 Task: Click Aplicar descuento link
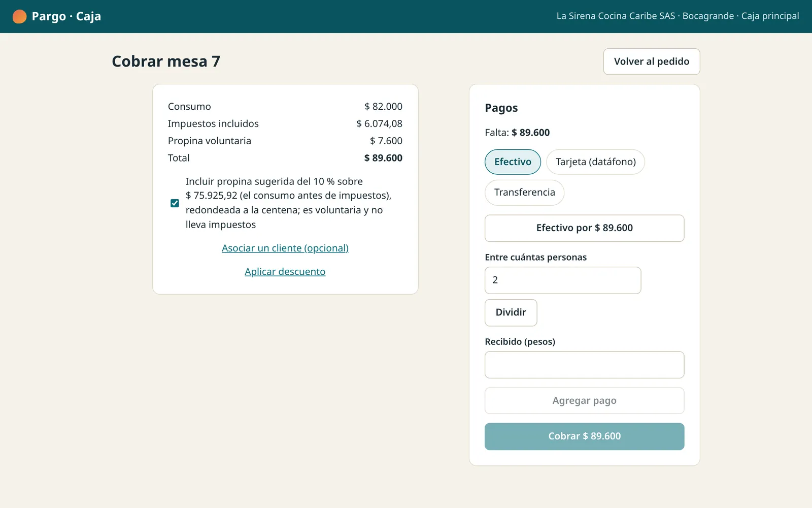(x=285, y=272)
